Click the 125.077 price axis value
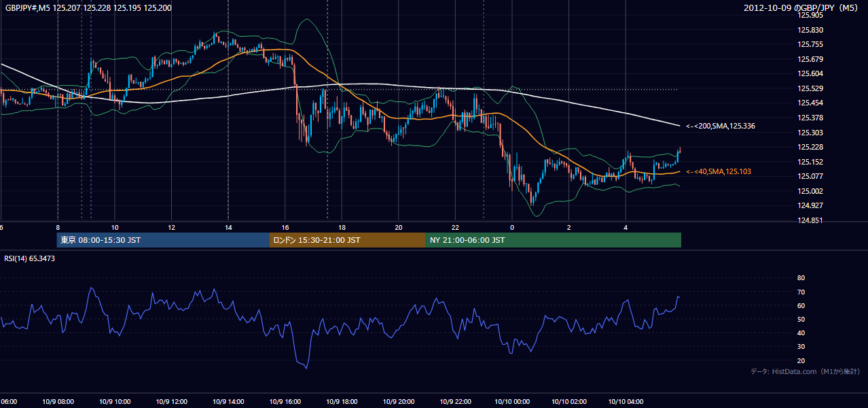The width and height of the screenshot is (868, 408). tap(810, 176)
